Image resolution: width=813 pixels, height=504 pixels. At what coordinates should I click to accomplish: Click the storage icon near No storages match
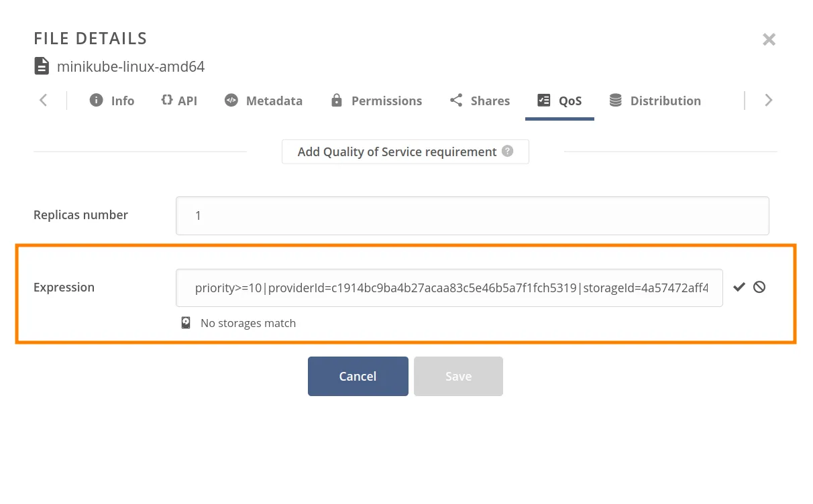pyautogui.click(x=186, y=322)
